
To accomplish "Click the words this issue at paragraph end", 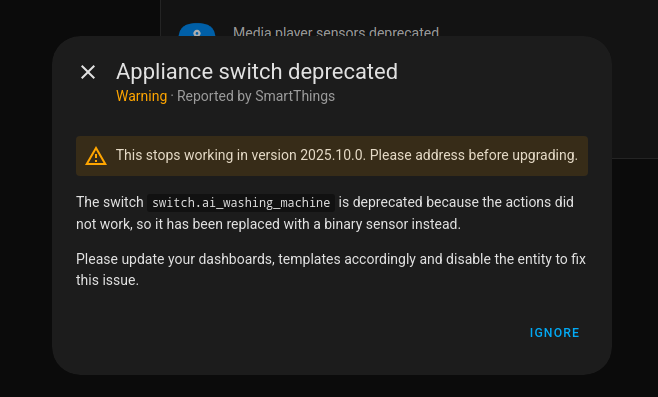I will click(x=107, y=280).
